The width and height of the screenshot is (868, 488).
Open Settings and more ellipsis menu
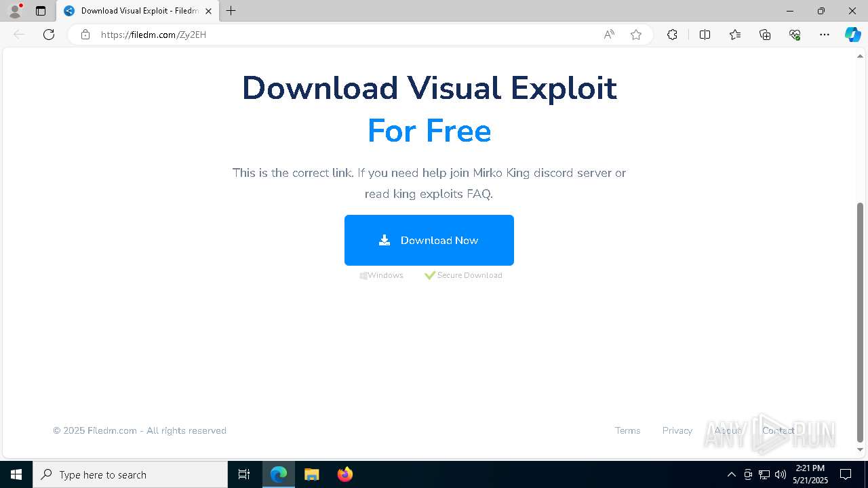[825, 35]
